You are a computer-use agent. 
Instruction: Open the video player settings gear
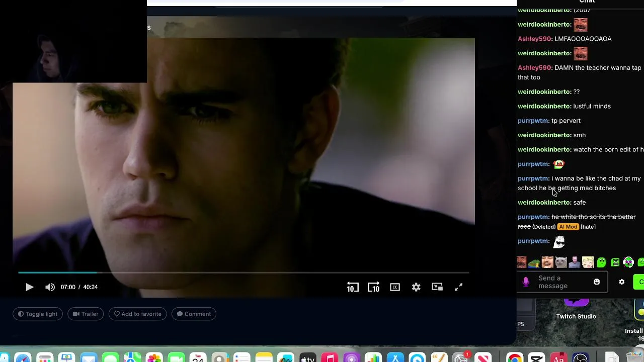click(x=416, y=287)
